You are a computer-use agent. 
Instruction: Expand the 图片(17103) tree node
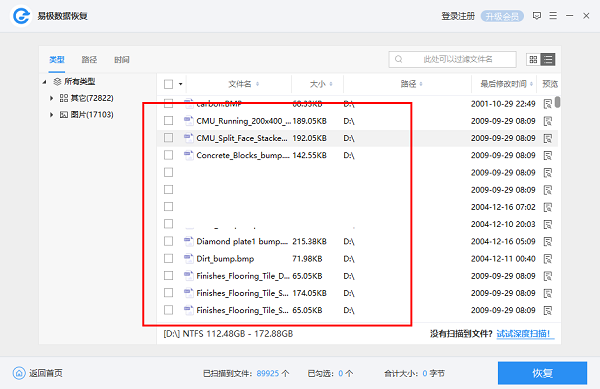[x=51, y=115]
